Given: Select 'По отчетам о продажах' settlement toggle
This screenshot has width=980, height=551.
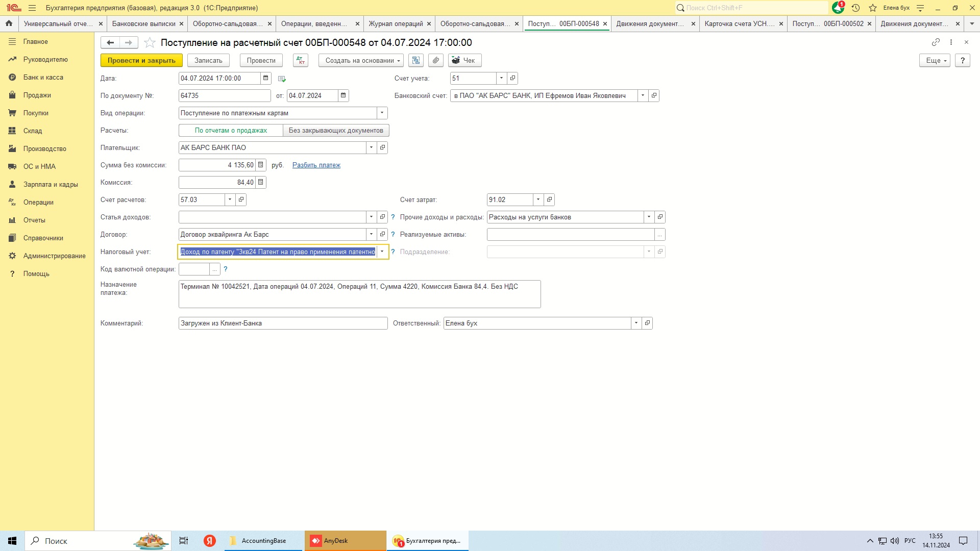Looking at the screenshot, I should click(x=231, y=130).
